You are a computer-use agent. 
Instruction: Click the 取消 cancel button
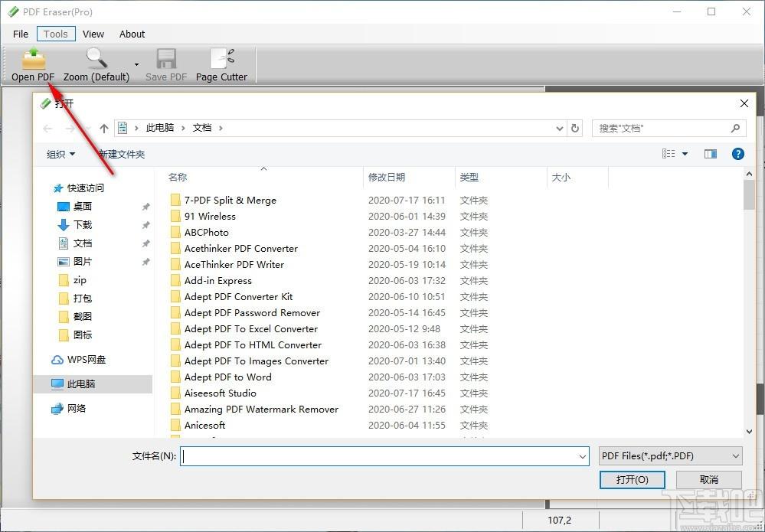click(709, 480)
